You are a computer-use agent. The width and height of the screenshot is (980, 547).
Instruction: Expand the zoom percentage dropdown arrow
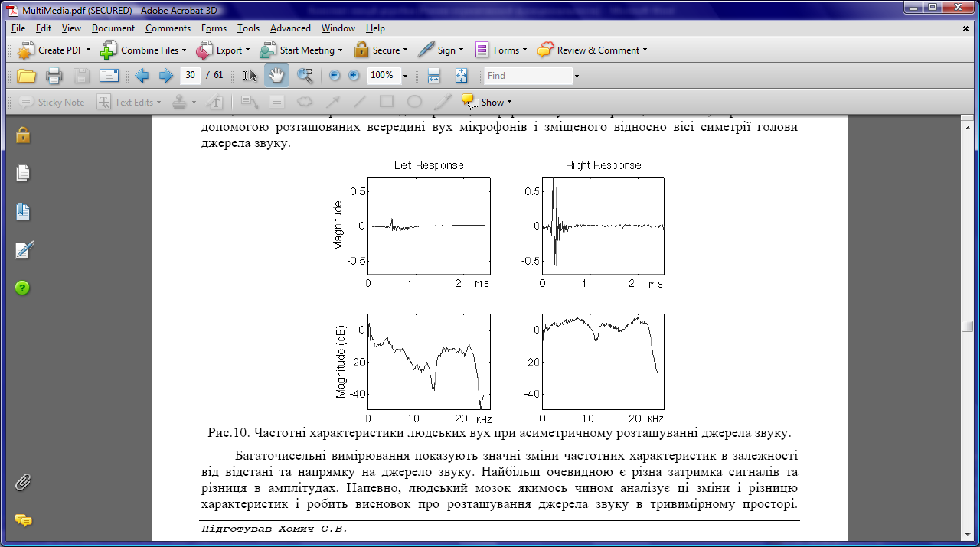405,76
